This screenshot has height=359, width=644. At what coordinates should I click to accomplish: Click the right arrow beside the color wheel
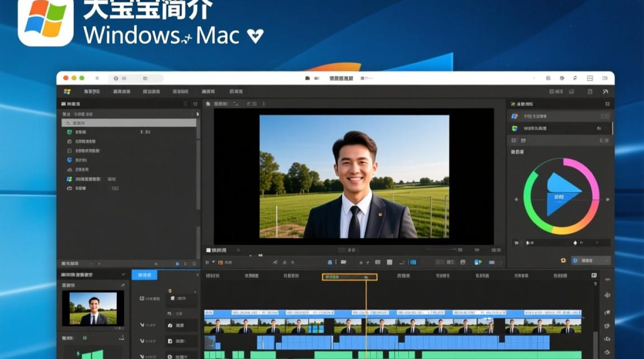pos(608,200)
